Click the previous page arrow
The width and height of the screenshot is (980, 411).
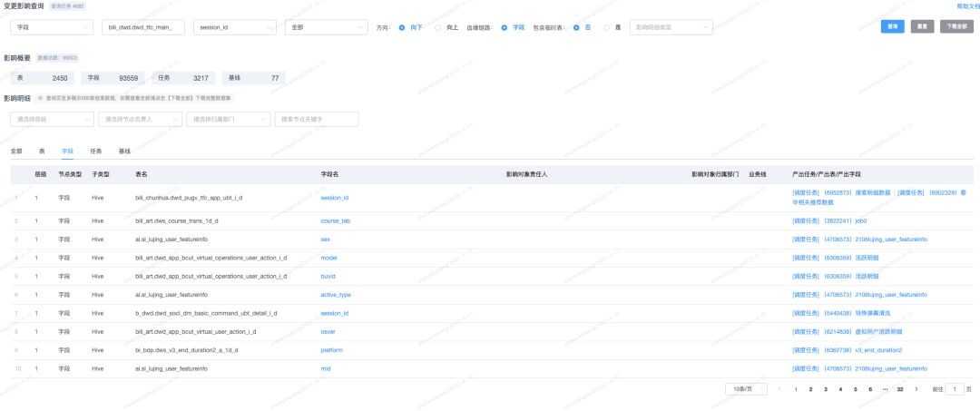coord(779,389)
